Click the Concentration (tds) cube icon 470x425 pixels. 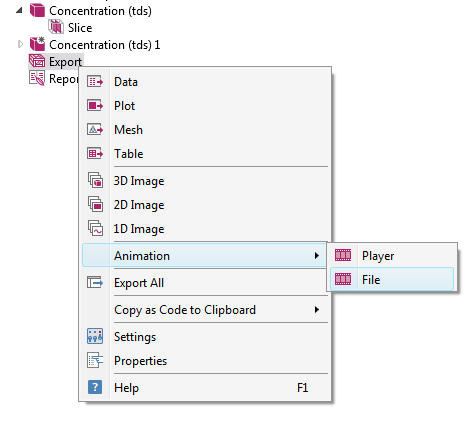point(37,10)
